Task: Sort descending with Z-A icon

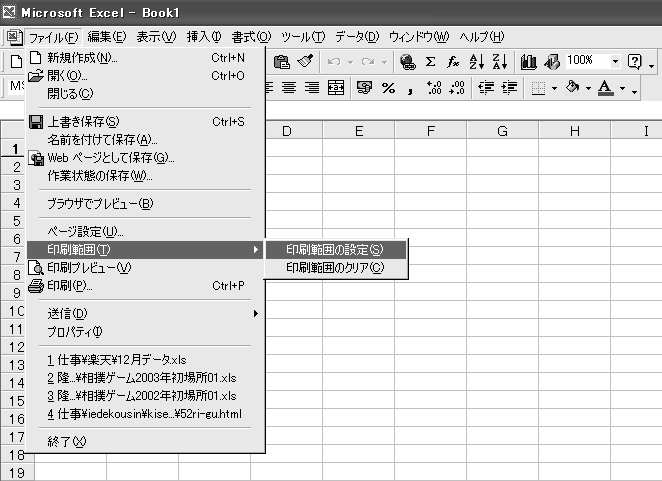Action: [x=500, y=62]
